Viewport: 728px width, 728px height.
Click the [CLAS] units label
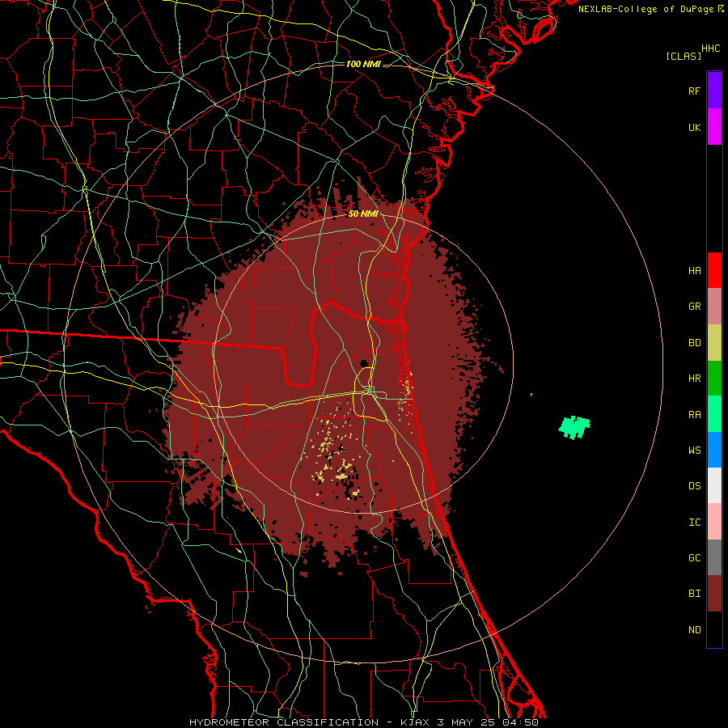[x=684, y=56]
